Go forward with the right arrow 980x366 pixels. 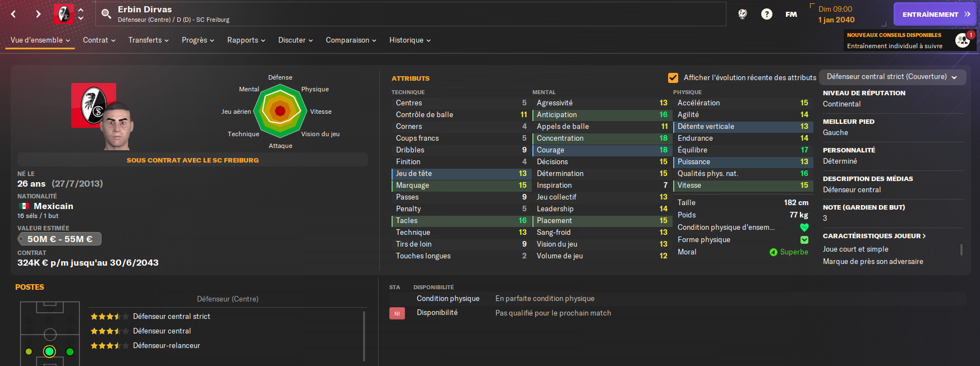[38, 14]
